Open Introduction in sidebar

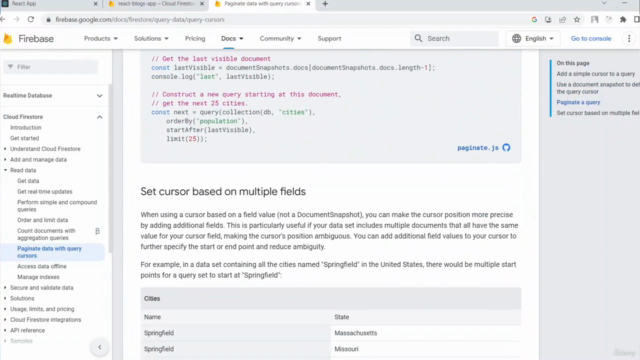(26, 128)
